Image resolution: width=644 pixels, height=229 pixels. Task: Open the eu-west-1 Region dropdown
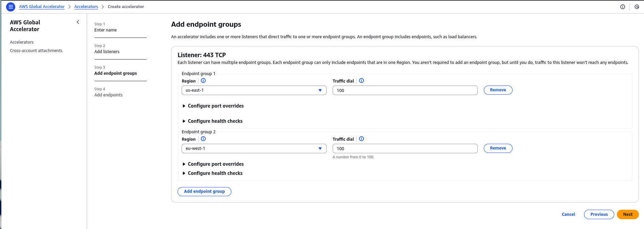pos(254,148)
